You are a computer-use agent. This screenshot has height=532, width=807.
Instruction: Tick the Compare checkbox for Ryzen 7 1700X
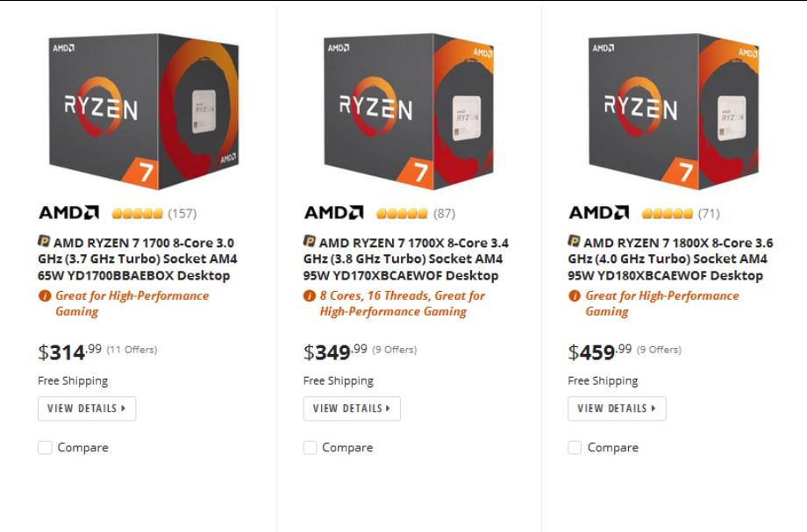click(x=311, y=448)
